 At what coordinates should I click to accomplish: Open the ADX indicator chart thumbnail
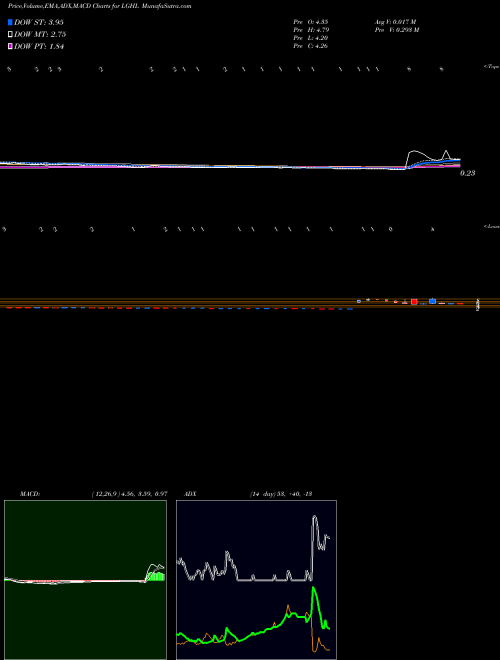pos(256,580)
